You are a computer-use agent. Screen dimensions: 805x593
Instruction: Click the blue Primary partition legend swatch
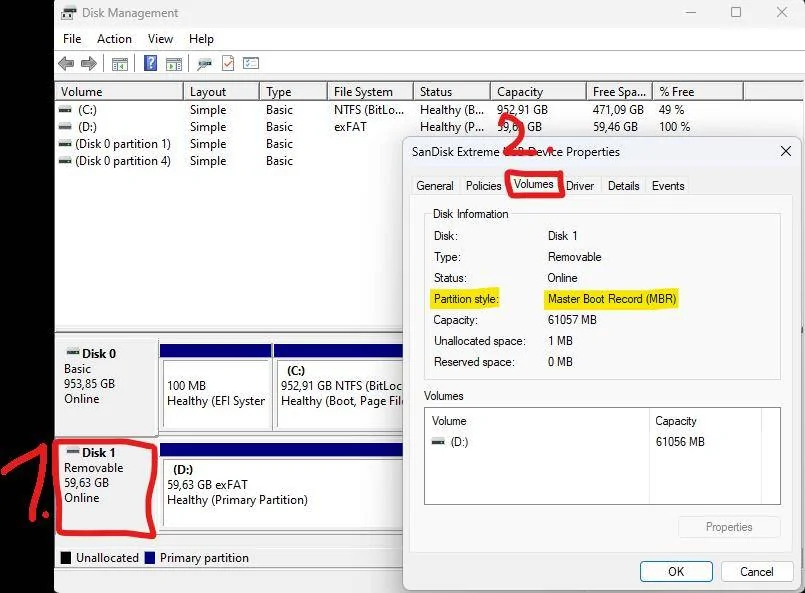pyautogui.click(x=150, y=558)
